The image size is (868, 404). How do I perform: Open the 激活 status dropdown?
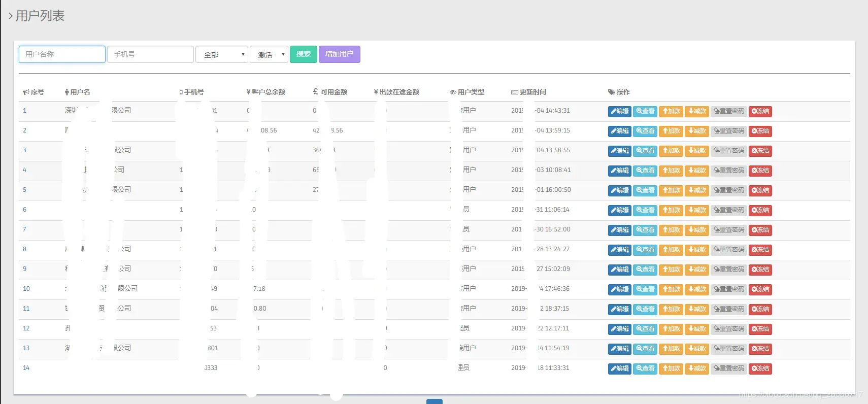tap(269, 54)
